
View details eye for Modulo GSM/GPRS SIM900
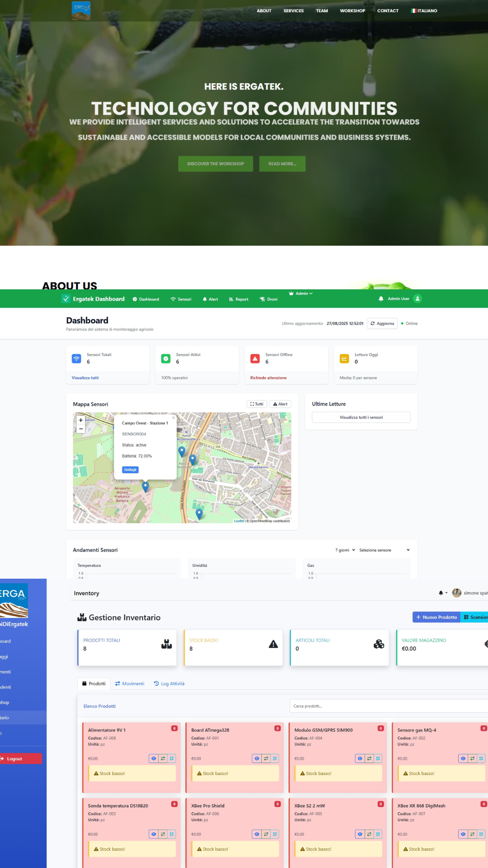360,759
